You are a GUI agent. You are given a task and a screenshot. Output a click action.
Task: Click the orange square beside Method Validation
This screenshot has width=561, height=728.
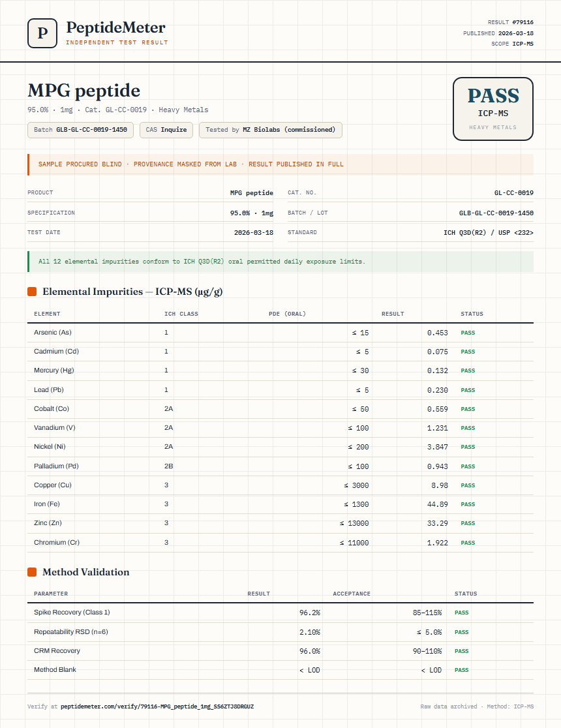tap(32, 572)
